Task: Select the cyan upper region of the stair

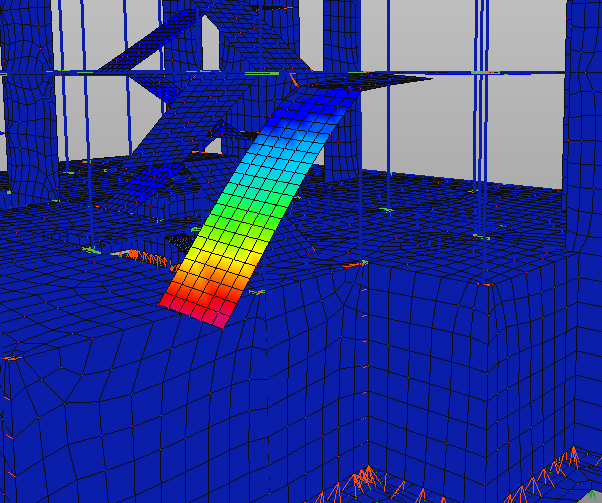Action: coord(280,154)
